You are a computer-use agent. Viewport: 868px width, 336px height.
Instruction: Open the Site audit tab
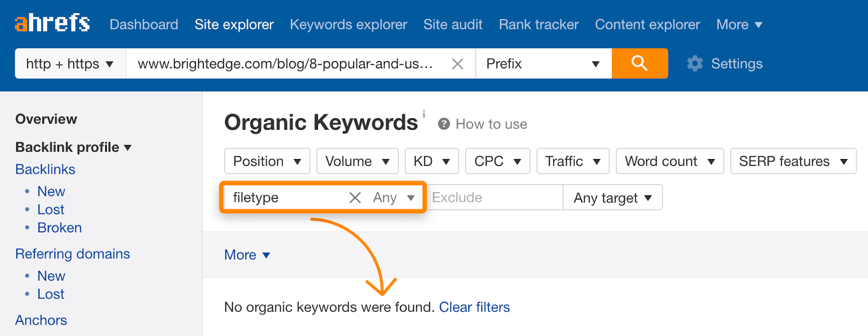[452, 24]
